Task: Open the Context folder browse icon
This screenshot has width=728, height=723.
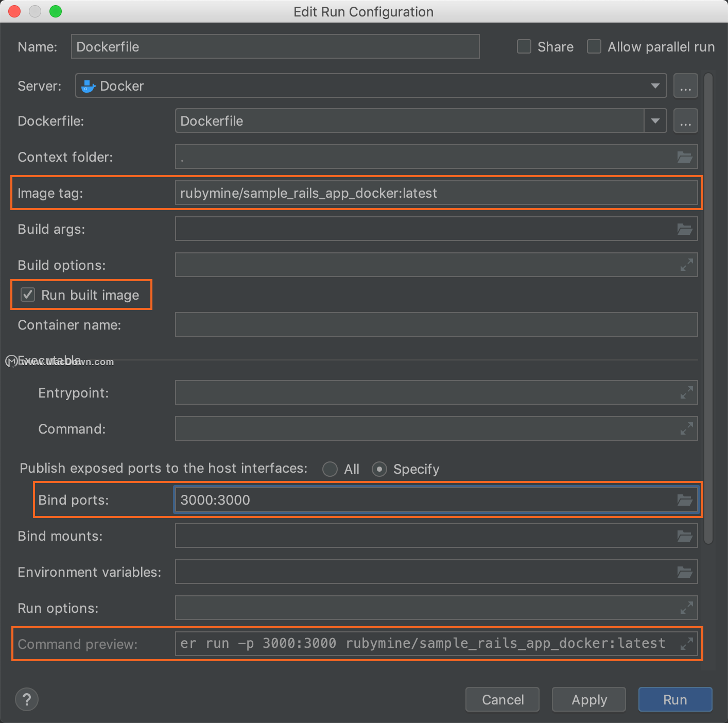Action: (684, 157)
